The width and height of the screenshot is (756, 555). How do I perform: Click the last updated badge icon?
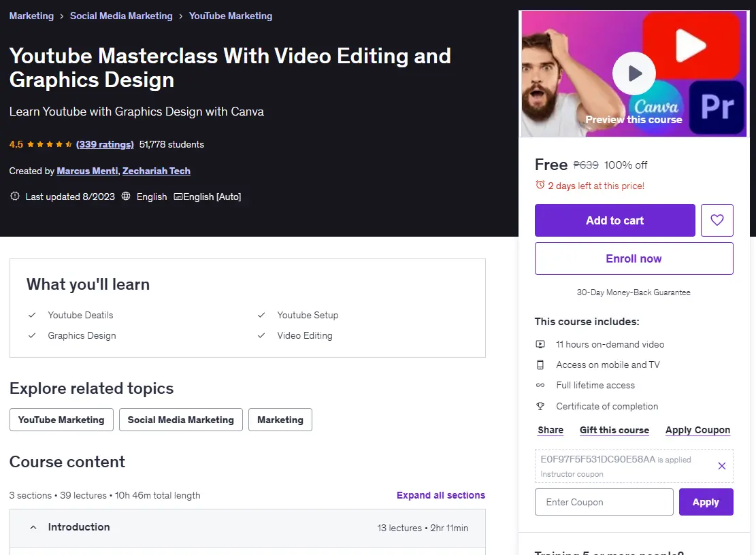(15, 196)
